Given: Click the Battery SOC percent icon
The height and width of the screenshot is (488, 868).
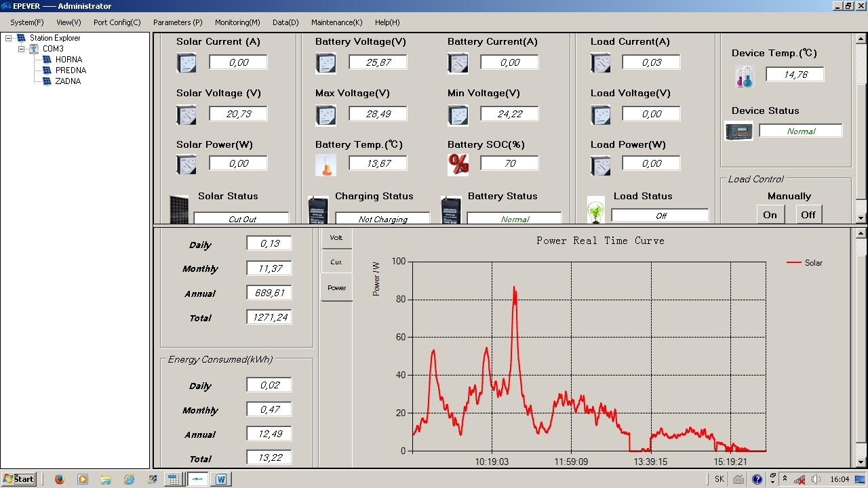Looking at the screenshot, I should pyautogui.click(x=458, y=165).
